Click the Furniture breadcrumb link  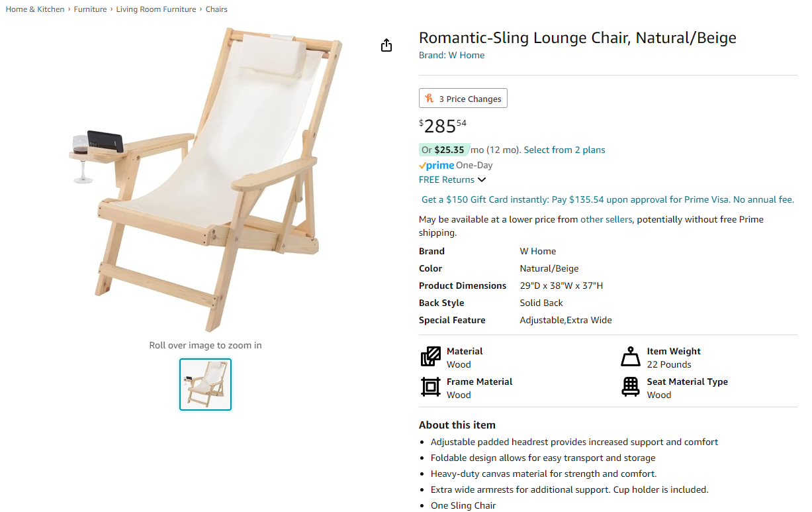point(90,9)
